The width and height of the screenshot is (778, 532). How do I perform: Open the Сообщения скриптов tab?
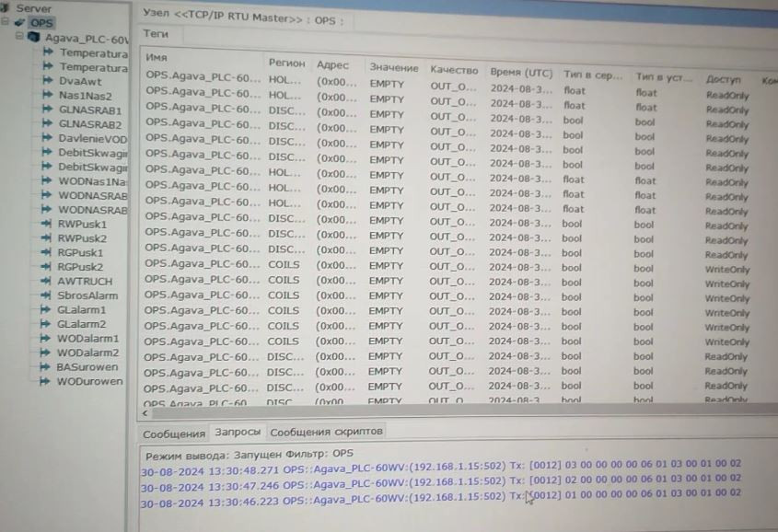click(x=327, y=431)
